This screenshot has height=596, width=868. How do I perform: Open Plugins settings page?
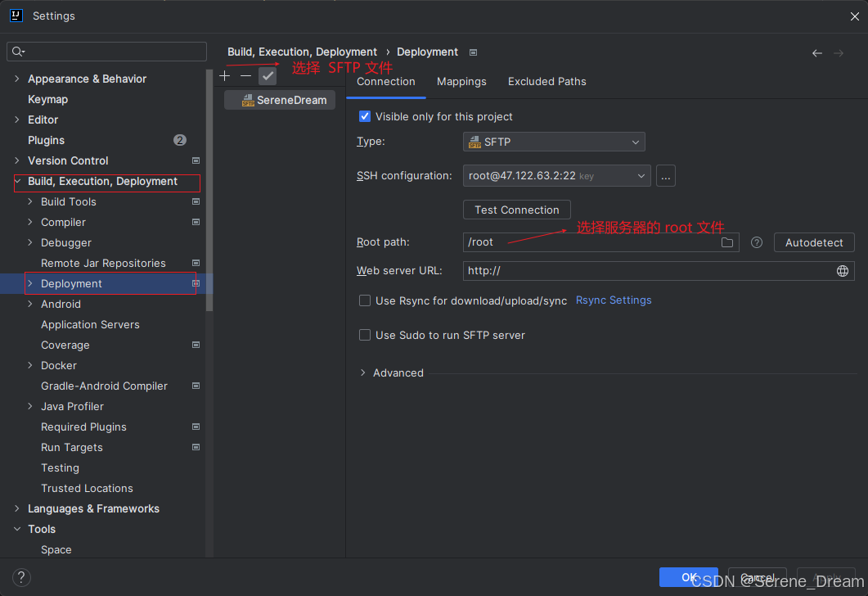click(x=46, y=140)
